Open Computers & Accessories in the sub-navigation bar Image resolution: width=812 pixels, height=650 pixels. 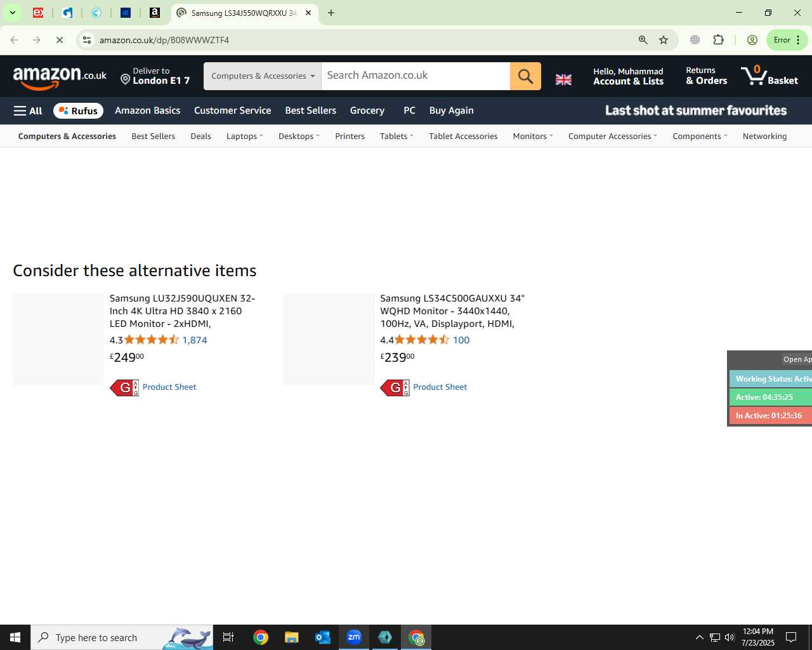coord(67,136)
